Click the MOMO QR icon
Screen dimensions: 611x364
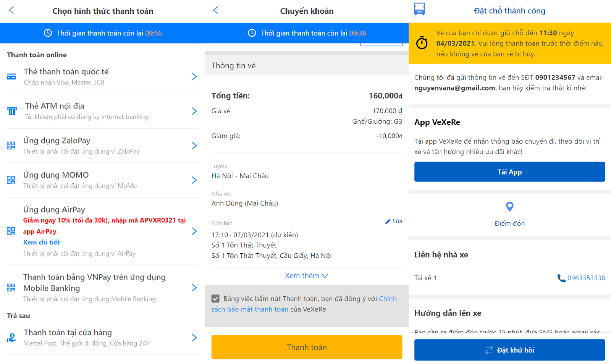coord(11,180)
